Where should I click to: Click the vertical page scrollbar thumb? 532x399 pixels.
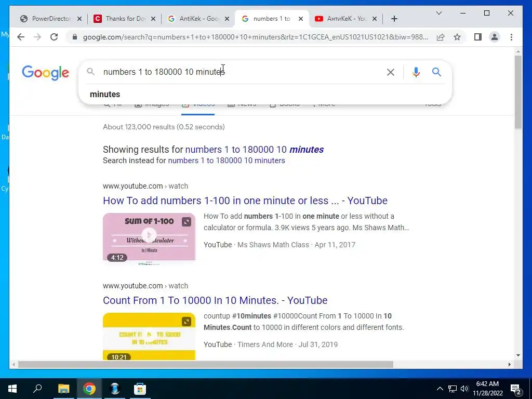tap(518, 92)
